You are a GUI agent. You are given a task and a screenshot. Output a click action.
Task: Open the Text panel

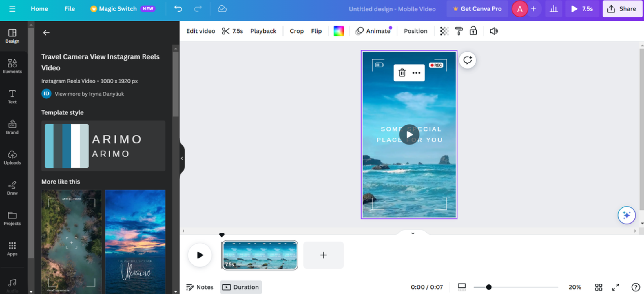(12, 96)
